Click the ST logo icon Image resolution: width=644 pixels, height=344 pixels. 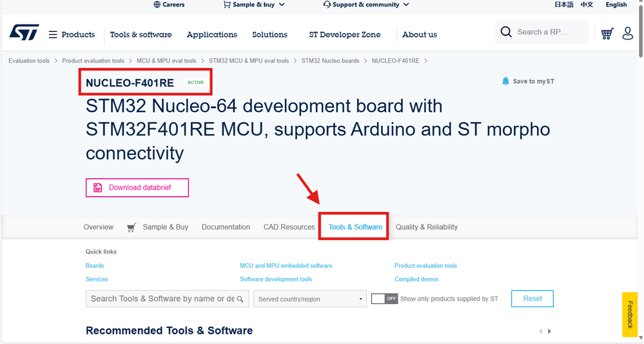(24, 32)
